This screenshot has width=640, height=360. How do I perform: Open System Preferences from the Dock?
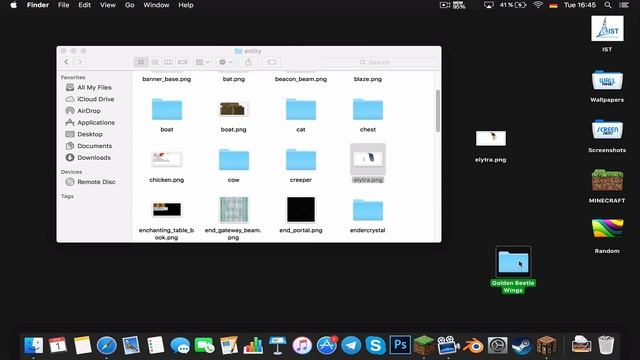(x=498, y=345)
